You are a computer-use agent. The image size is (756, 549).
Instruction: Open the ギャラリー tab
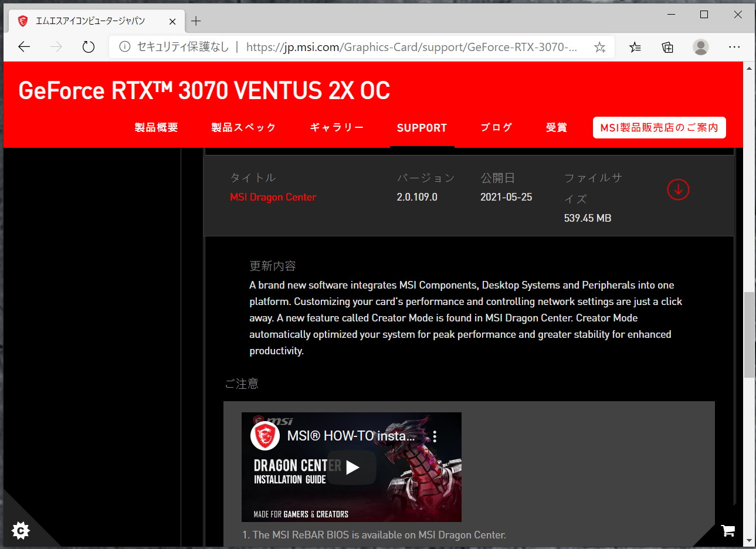pos(337,127)
